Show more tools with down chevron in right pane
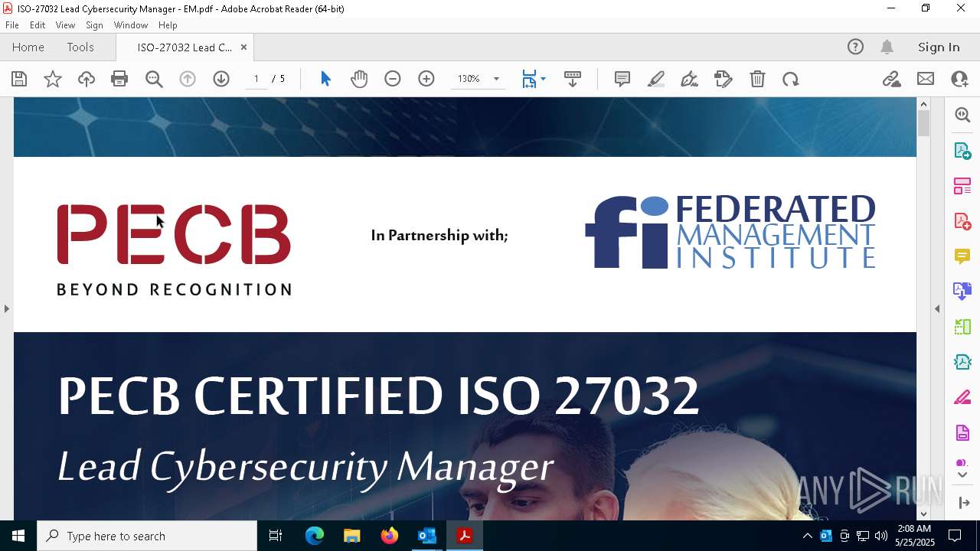 point(962,474)
